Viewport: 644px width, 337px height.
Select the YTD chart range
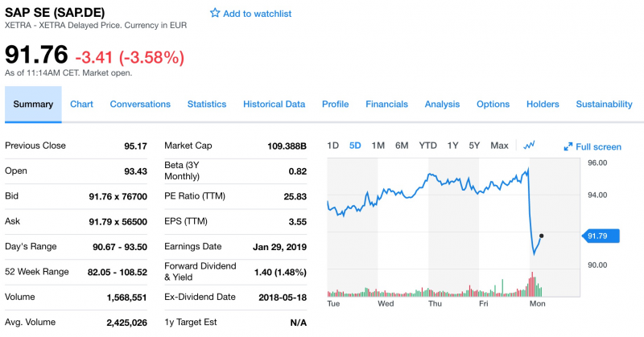click(427, 146)
